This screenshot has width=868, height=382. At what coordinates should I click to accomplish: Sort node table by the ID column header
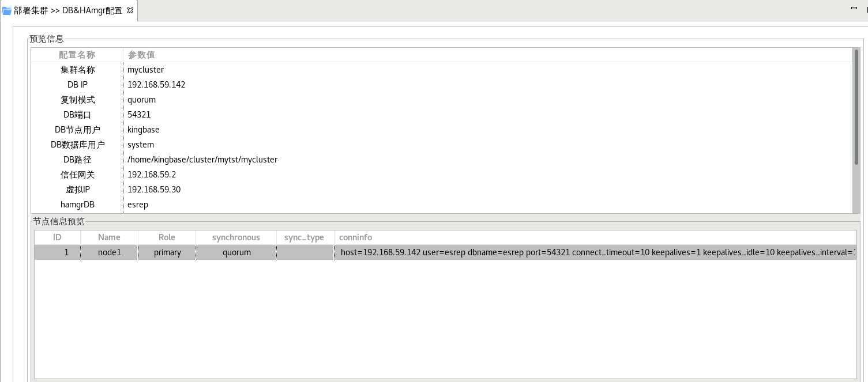point(57,237)
